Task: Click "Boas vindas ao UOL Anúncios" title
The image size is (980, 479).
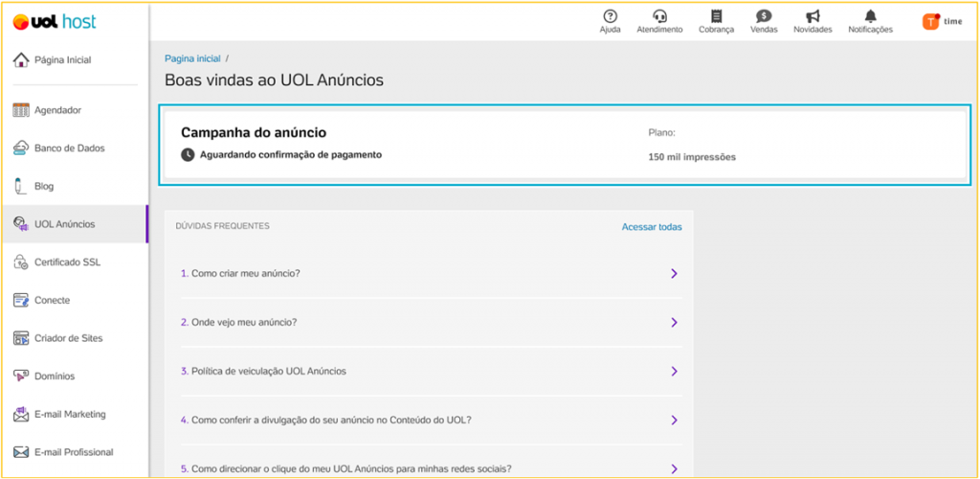Action: [274, 80]
